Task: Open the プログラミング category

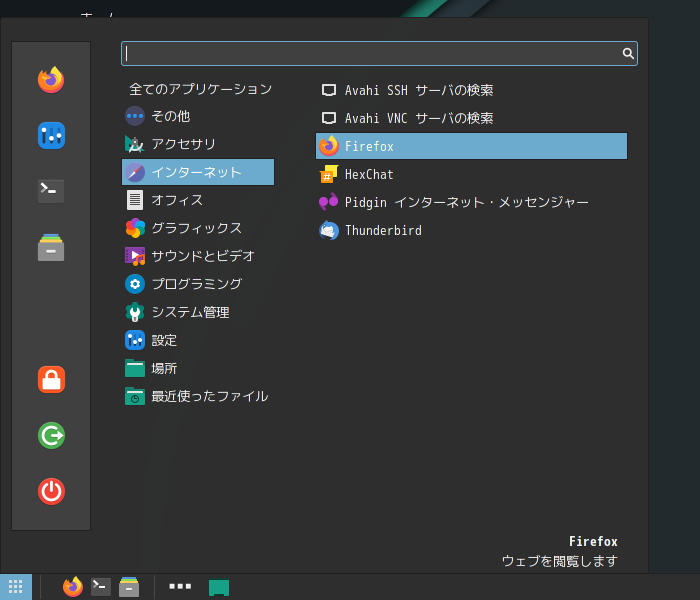Action: click(x=198, y=284)
